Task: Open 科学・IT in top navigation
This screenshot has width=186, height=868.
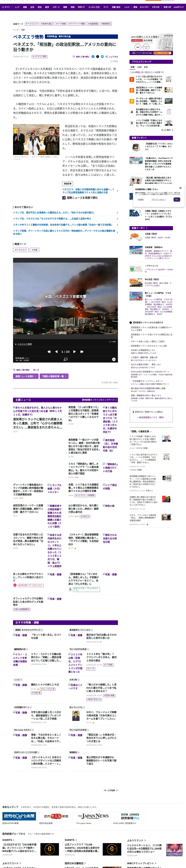Action: [x=81, y=7]
